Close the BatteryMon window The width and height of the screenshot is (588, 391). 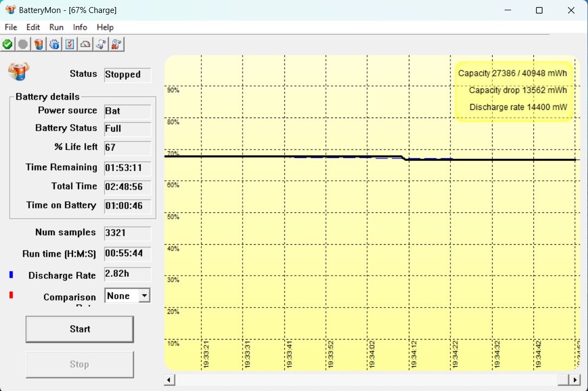coord(571,10)
